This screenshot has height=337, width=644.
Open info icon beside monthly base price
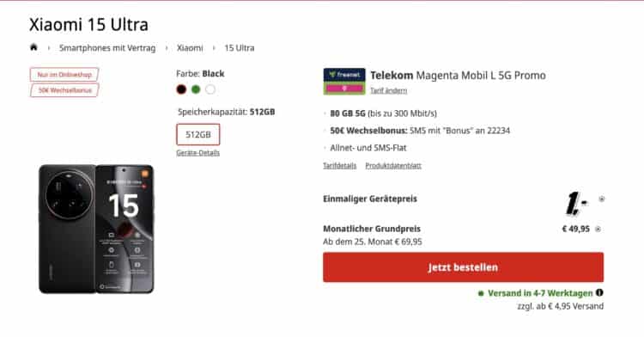[598, 230]
